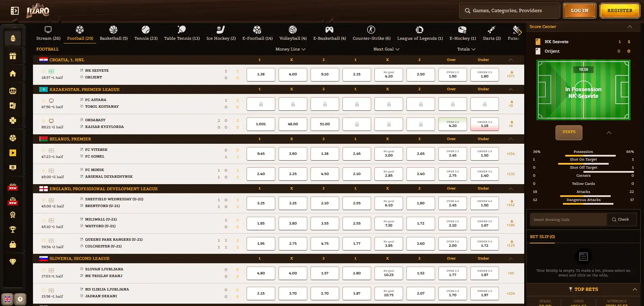
Task: Open the yellow play-button icon in sidebar
Action: click(x=13, y=153)
